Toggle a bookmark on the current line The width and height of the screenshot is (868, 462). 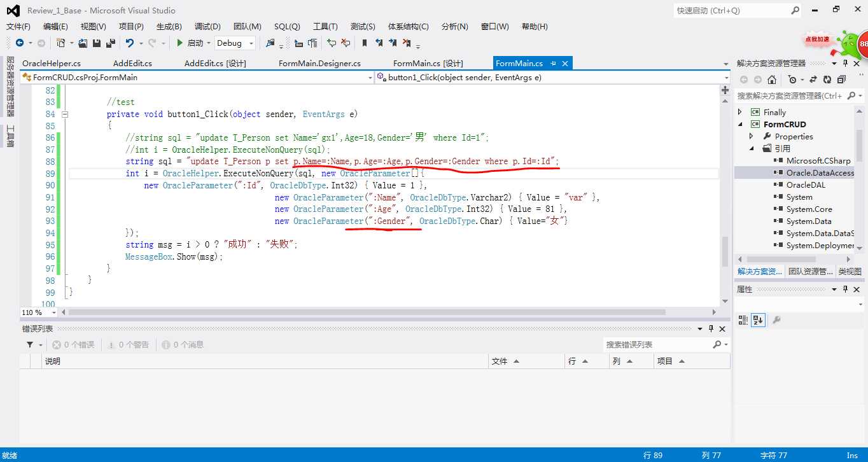click(x=365, y=43)
